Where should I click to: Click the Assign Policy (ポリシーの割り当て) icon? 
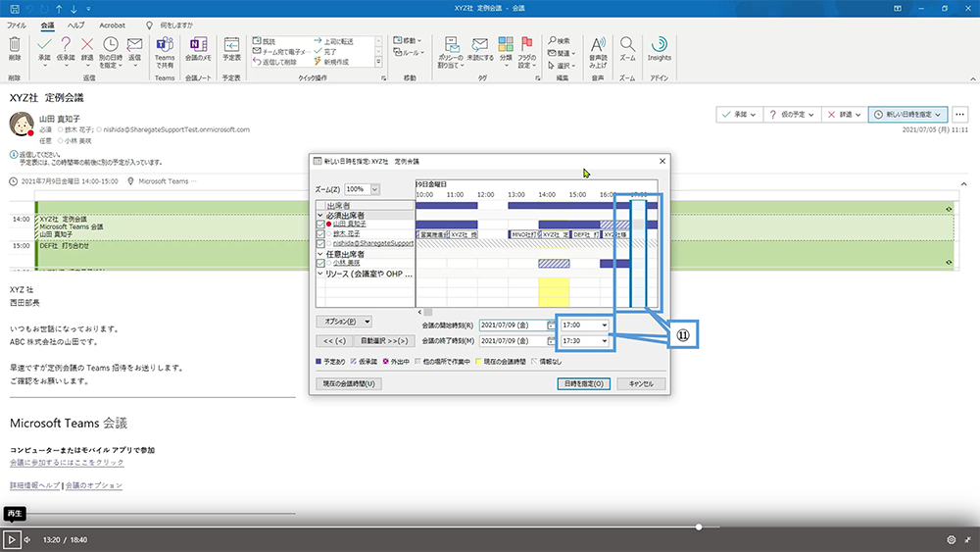click(451, 44)
